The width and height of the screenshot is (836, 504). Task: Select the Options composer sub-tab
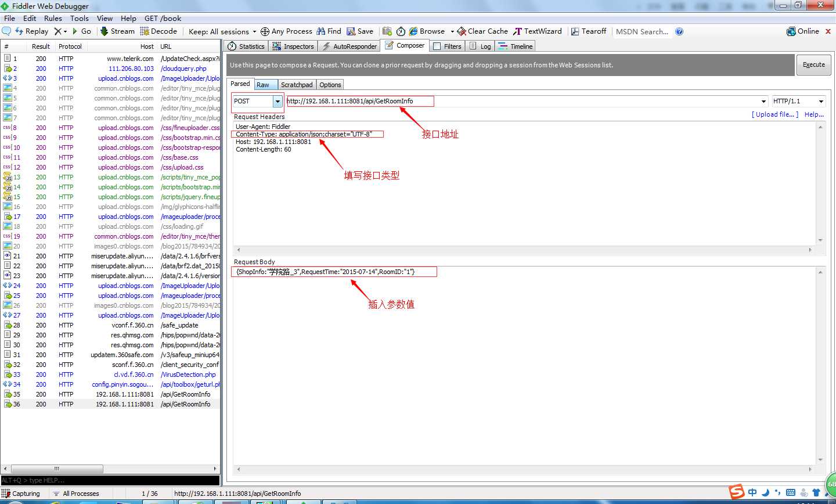click(x=330, y=85)
